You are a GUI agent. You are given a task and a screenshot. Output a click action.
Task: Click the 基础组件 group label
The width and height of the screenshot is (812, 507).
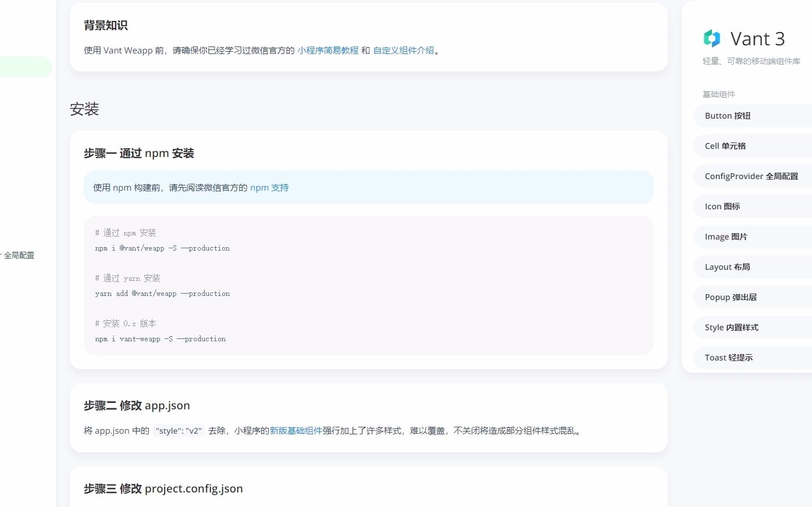click(x=719, y=94)
